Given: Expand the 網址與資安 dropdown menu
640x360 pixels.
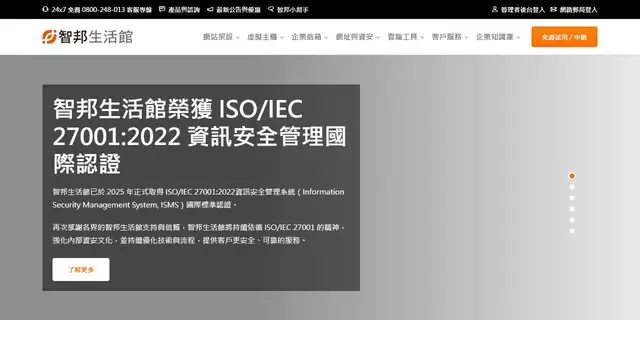Looking at the screenshot, I should (358, 37).
